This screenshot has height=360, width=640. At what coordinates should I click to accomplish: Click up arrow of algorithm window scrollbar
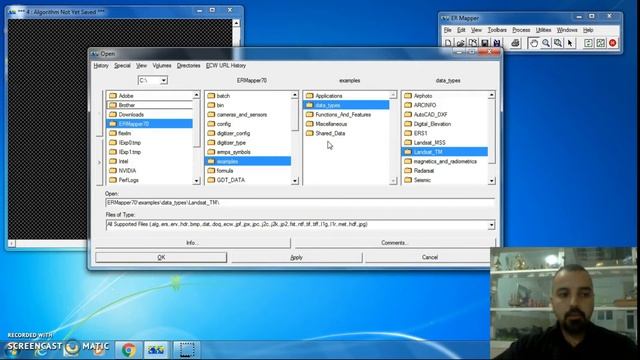point(236,23)
